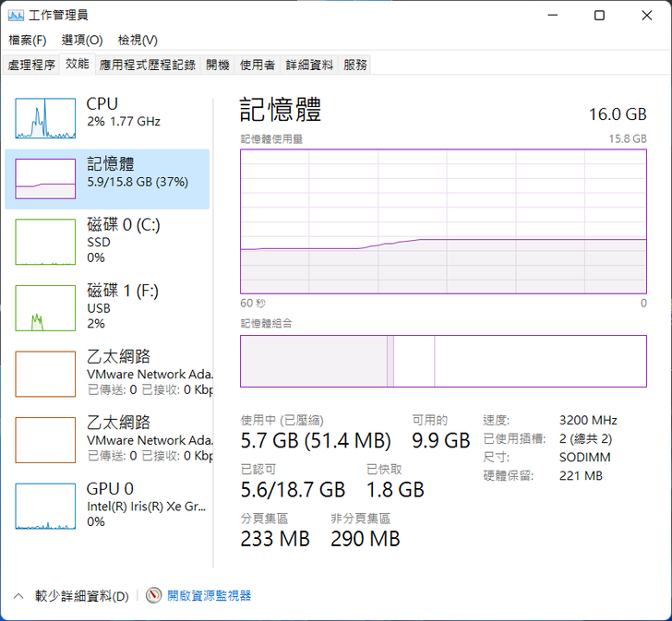This screenshot has height=621, width=672.
Task: Open the 檔案(F) menu
Action: point(27,40)
